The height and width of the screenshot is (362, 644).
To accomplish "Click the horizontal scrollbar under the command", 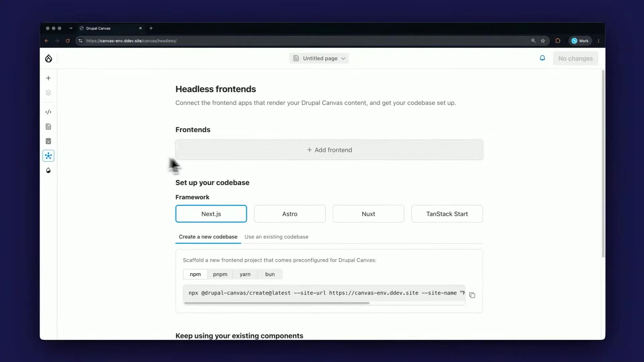I will [277, 303].
